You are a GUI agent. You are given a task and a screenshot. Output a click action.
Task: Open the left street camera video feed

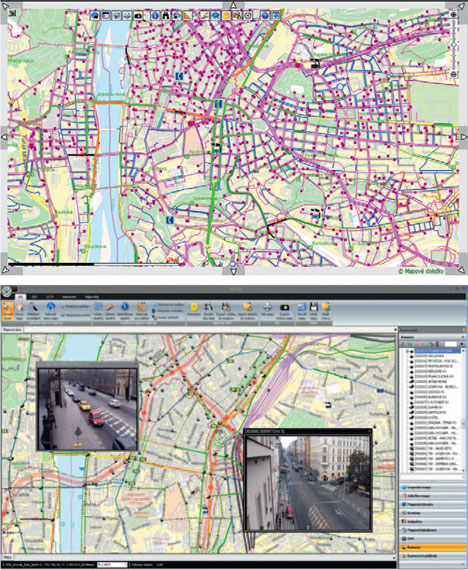(87, 409)
